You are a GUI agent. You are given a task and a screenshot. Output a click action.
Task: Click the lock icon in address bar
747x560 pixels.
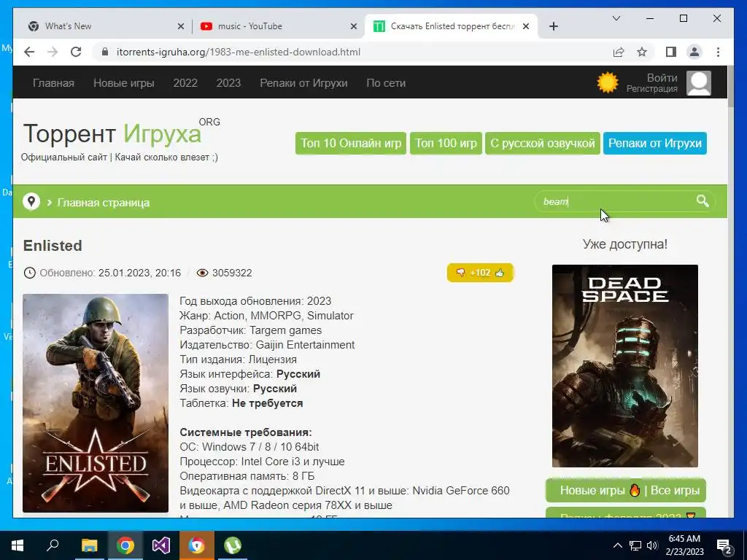[x=105, y=52]
